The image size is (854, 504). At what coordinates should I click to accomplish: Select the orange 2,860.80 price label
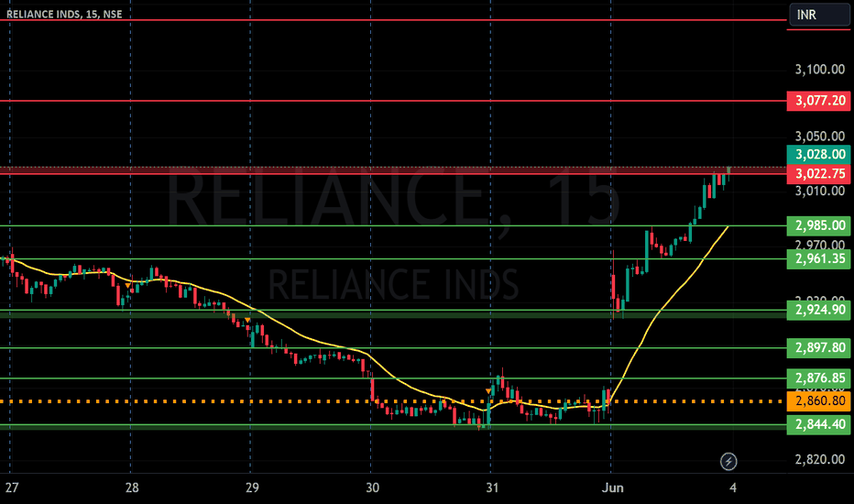click(x=818, y=401)
